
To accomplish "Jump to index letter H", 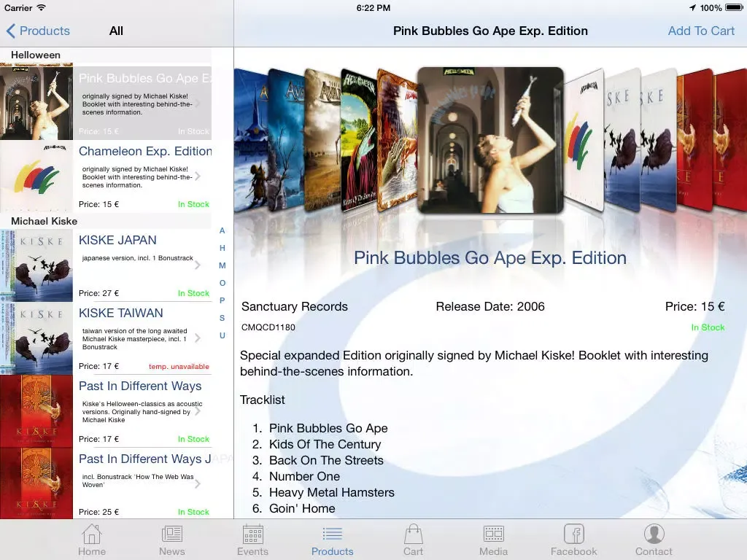I will [x=222, y=248].
